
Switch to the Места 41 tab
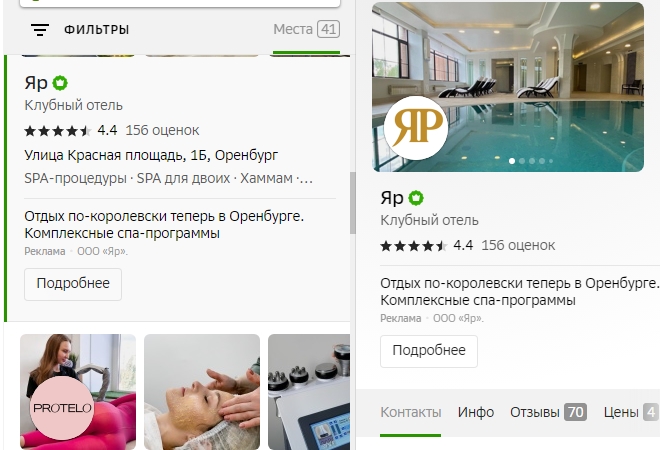coord(306,29)
